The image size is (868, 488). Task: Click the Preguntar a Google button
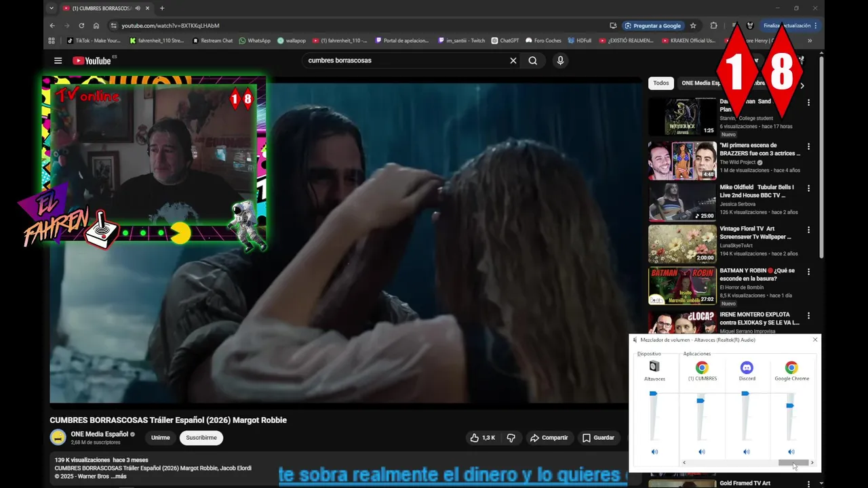tap(652, 26)
